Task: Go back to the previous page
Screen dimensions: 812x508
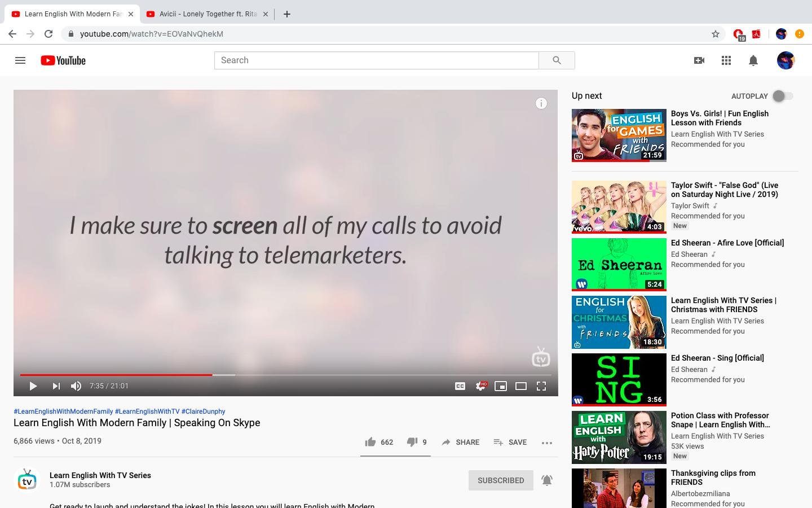Action: click(12, 34)
